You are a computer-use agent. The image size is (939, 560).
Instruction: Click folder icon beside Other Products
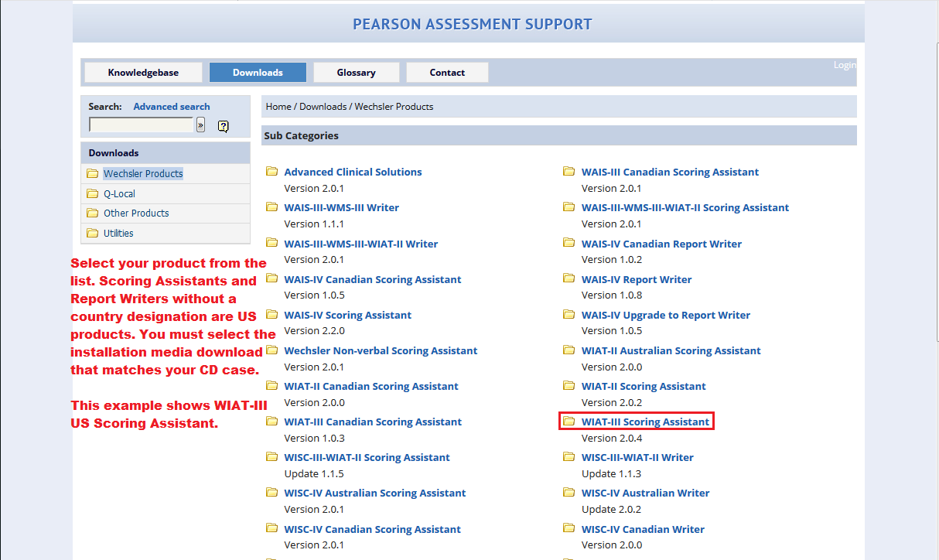(93, 213)
